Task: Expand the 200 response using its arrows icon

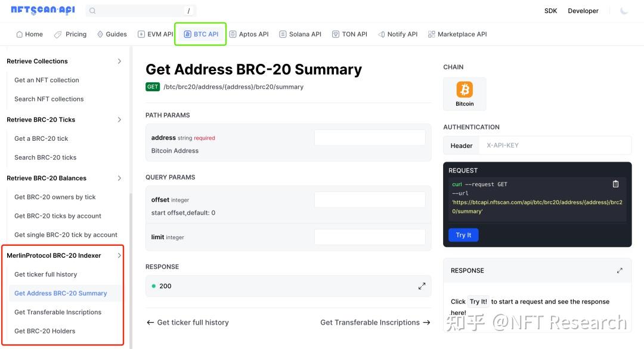Action: [x=422, y=286]
